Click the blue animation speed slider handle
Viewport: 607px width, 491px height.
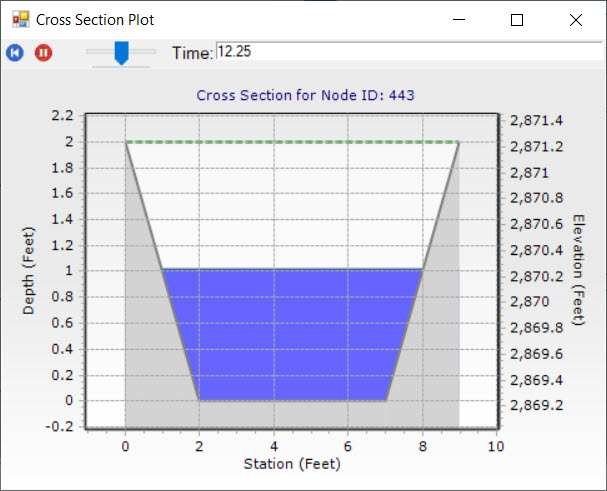[122, 53]
